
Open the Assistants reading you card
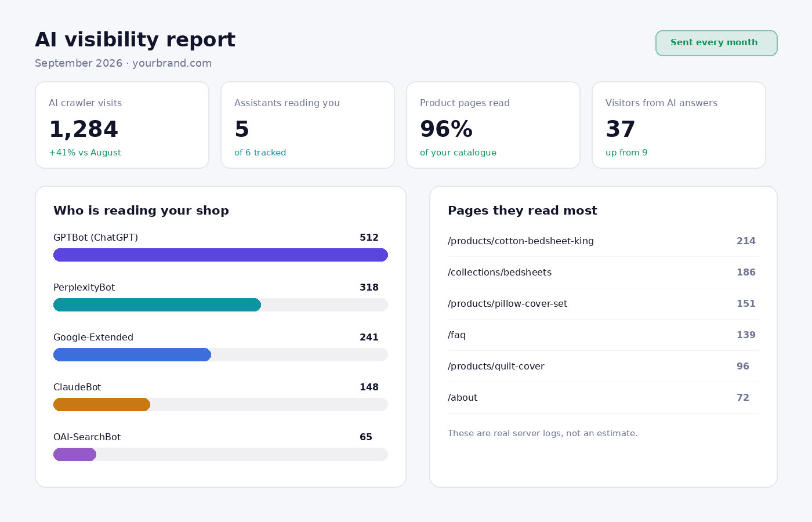tap(308, 125)
